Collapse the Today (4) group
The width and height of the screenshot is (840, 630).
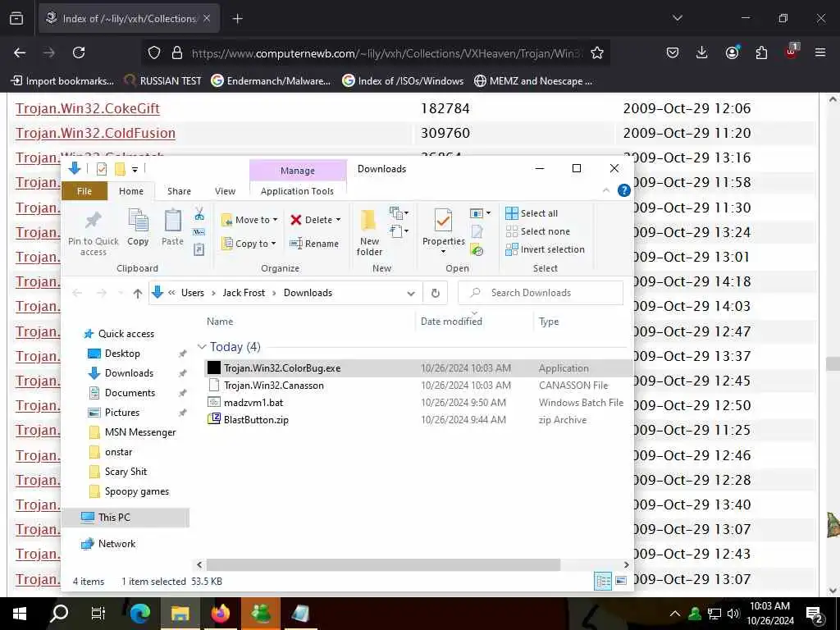[x=202, y=347]
